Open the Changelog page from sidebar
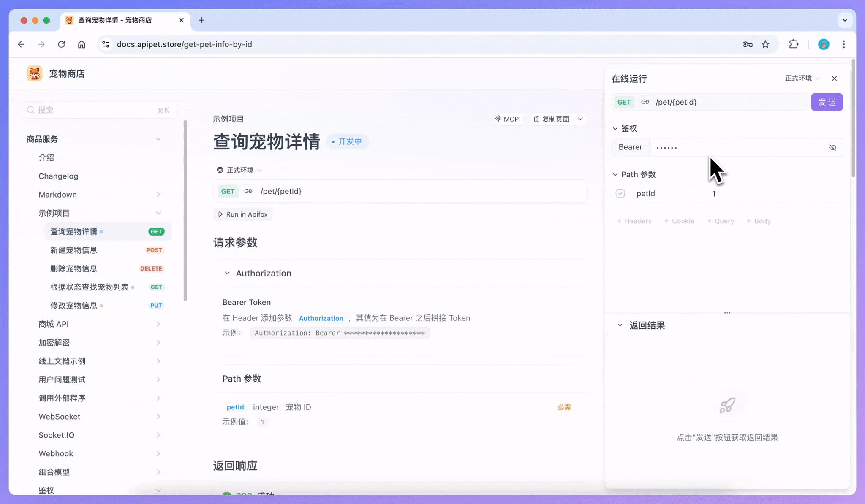Image resolution: width=865 pixels, height=504 pixels. click(x=58, y=176)
